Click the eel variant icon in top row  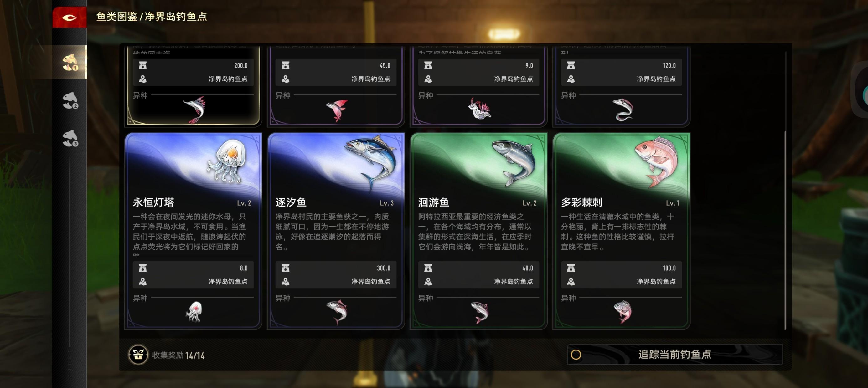tap(623, 110)
